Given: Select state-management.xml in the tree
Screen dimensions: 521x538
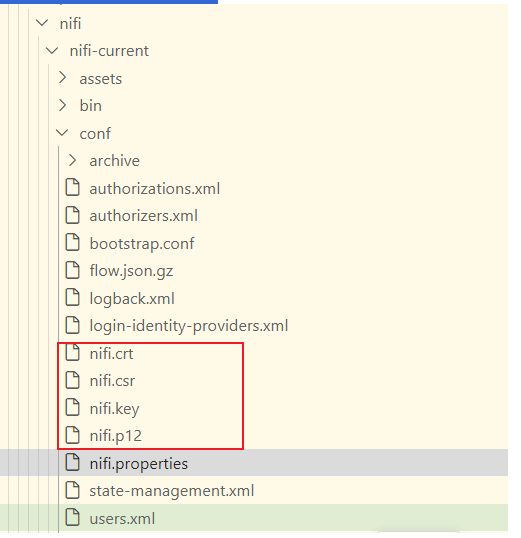Looking at the screenshot, I should (172, 491).
